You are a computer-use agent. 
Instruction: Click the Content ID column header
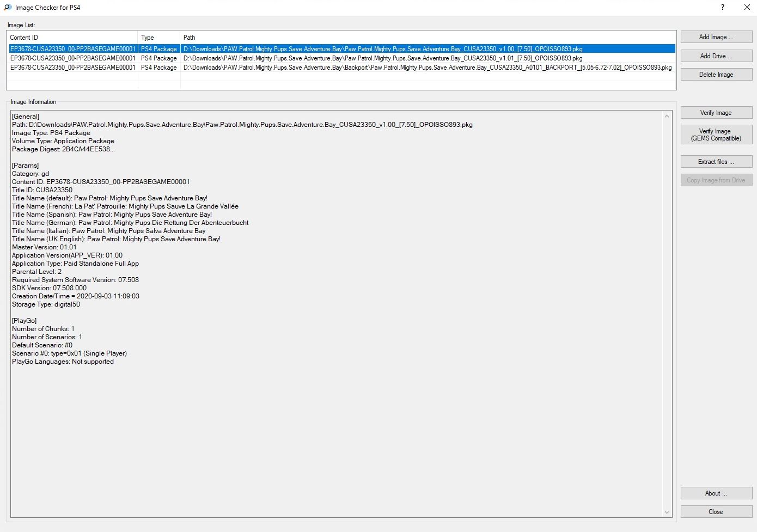coord(72,38)
